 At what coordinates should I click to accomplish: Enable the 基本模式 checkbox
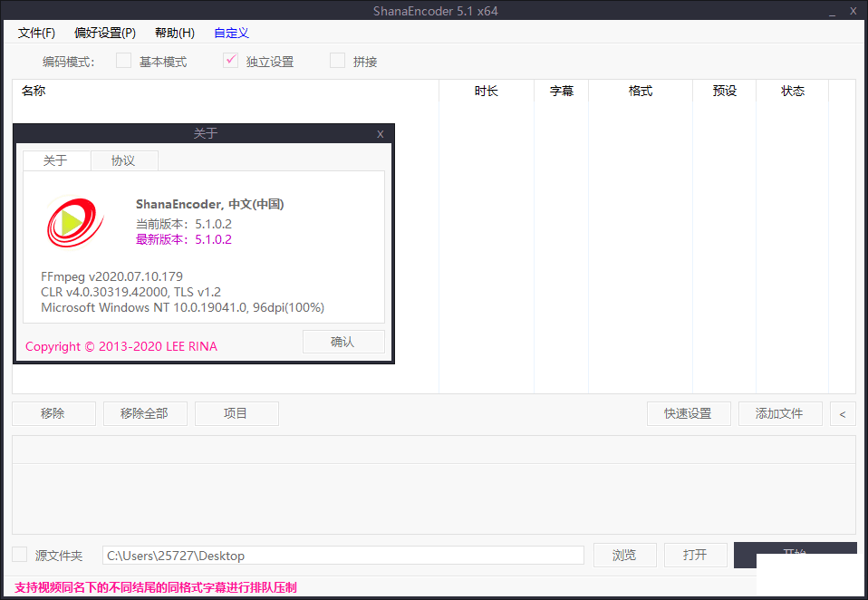tap(123, 61)
